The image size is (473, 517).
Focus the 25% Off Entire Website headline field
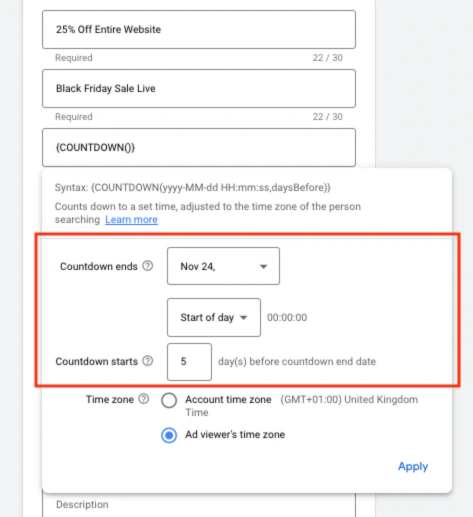tap(199, 29)
